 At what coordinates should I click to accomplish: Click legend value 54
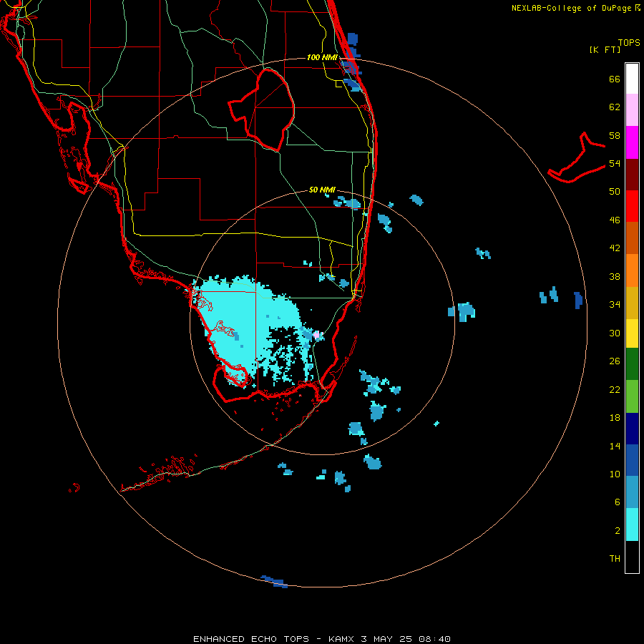pos(615,163)
